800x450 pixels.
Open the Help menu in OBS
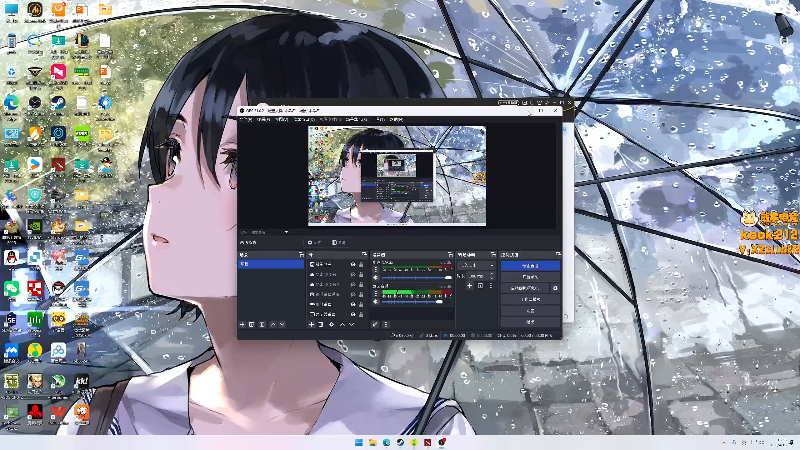[x=396, y=119]
